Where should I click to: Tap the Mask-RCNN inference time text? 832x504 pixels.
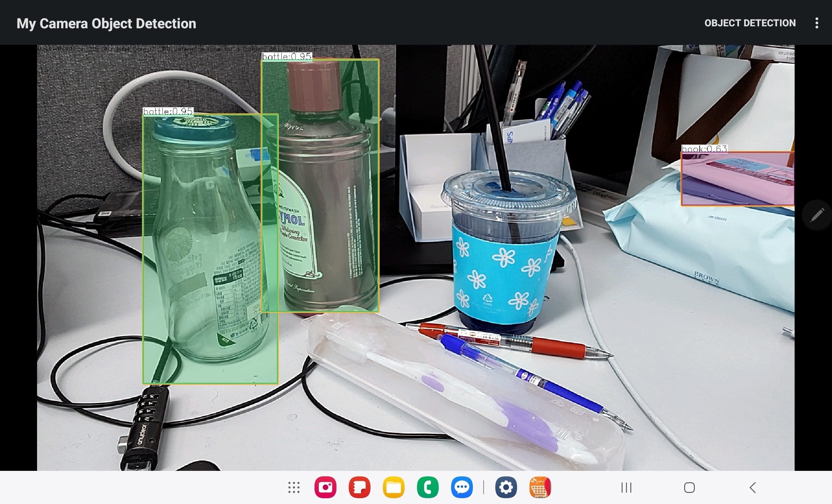point(180,49)
